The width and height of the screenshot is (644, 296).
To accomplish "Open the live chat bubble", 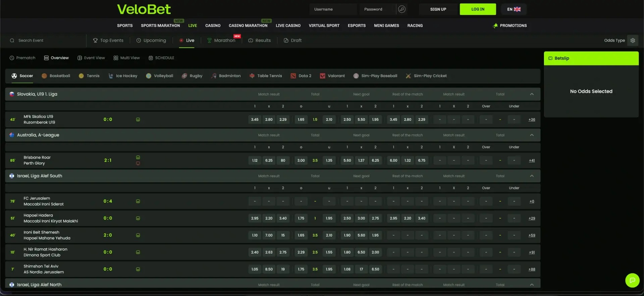I will (632, 280).
